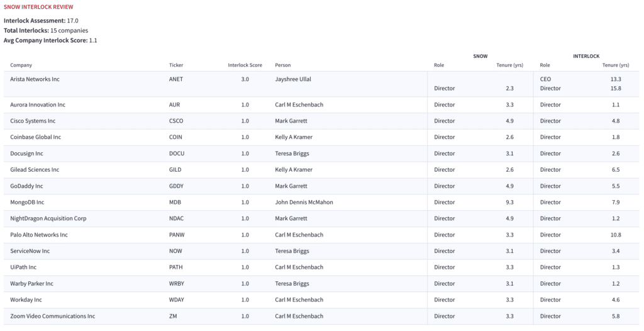
Task: Select GoDaddy Inc
Action: click(26, 186)
